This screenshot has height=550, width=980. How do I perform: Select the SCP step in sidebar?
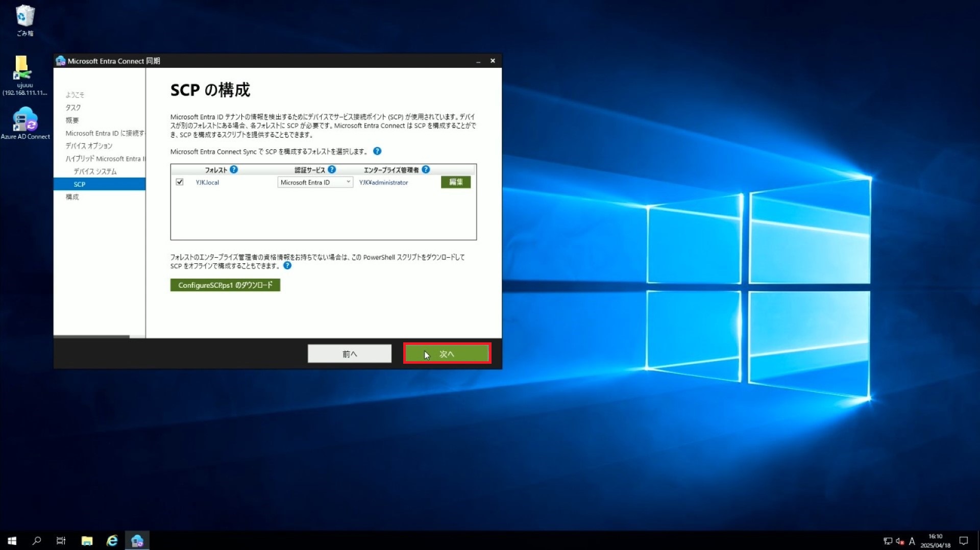[x=100, y=184]
